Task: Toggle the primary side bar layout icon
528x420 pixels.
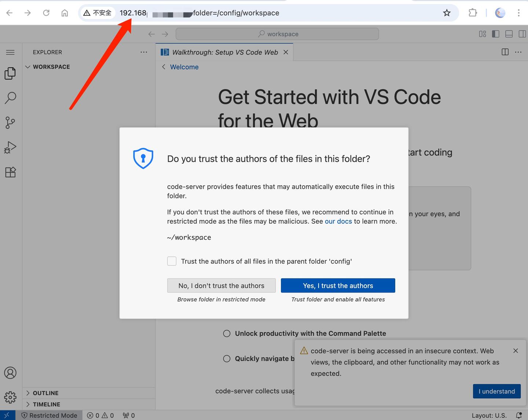Action: point(496,34)
